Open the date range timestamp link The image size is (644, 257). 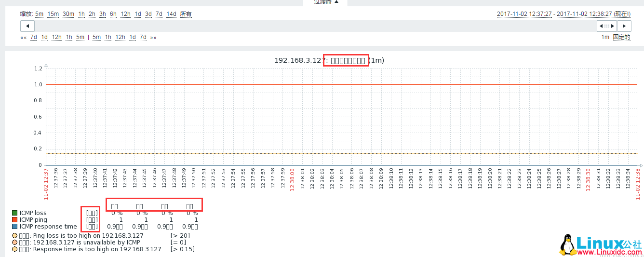click(563, 14)
